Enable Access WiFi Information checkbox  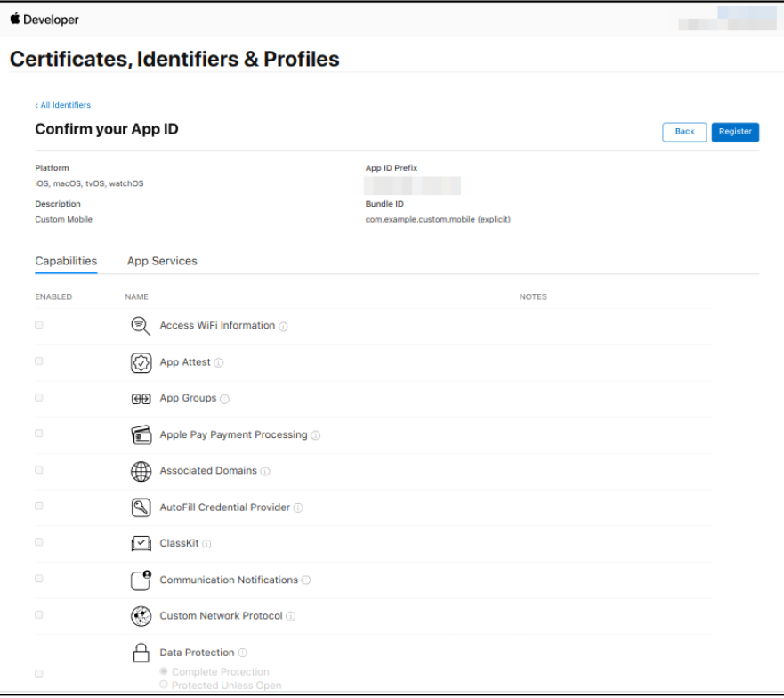point(39,325)
